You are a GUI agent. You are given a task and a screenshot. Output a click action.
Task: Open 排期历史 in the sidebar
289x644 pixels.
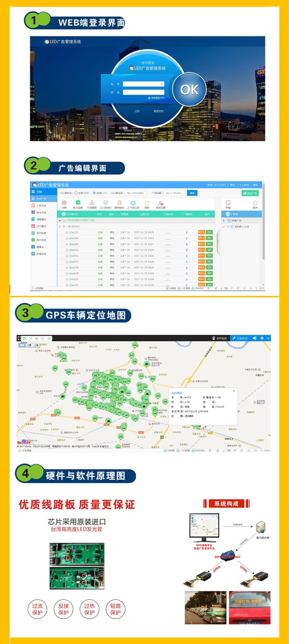point(41,254)
